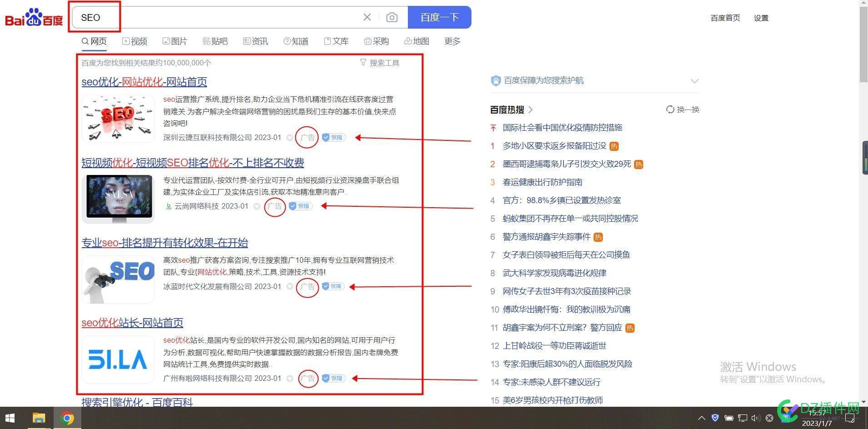
Task: Open hot search 官方：98.8%乡镇已设置发热诊室
Action: [561, 200]
